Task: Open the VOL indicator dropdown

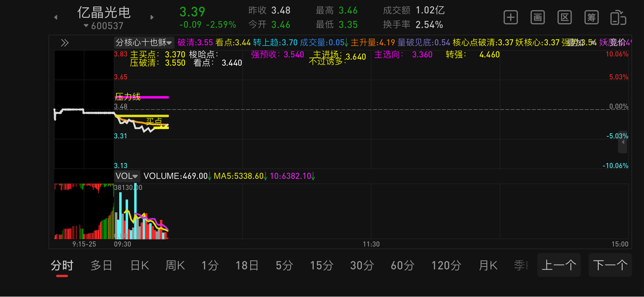Action: pos(127,176)
